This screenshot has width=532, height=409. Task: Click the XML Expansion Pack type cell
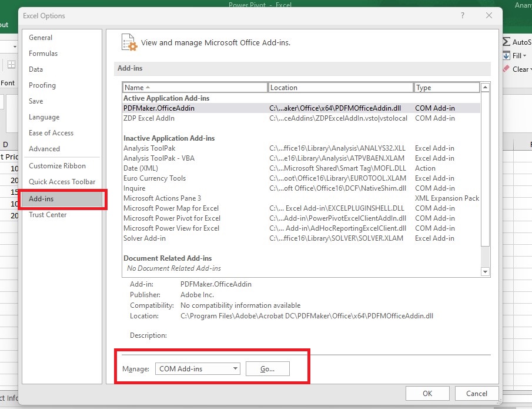coord(447,198)
